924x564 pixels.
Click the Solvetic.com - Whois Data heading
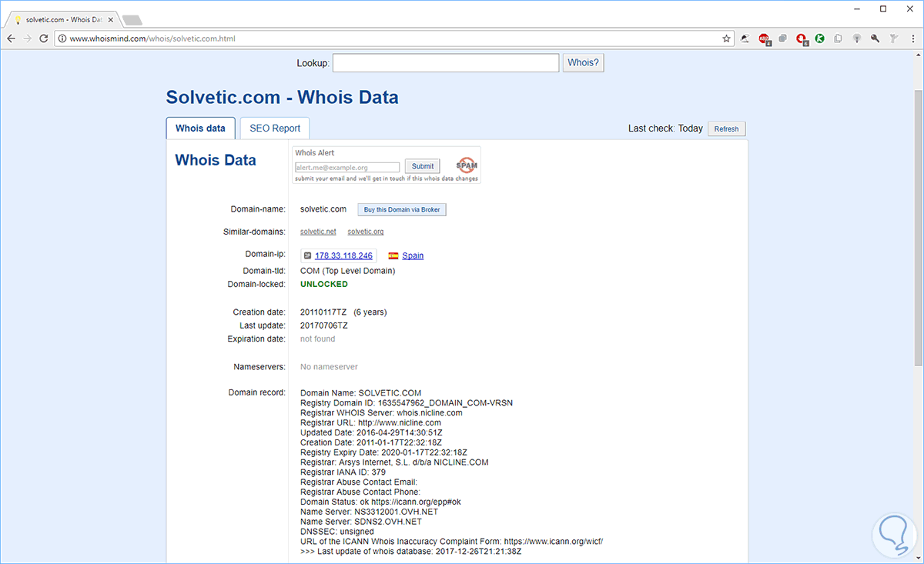pos(283,97)
